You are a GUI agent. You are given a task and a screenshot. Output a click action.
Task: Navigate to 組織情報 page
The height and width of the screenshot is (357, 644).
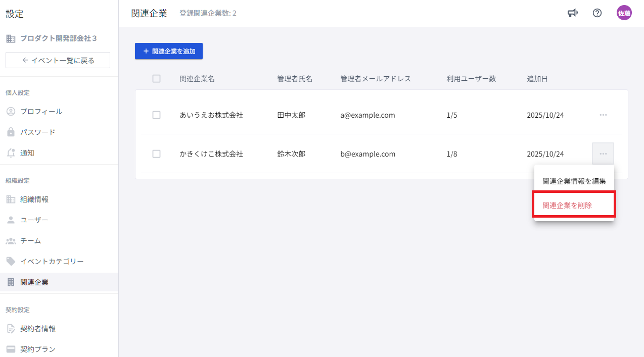(34, 199)
